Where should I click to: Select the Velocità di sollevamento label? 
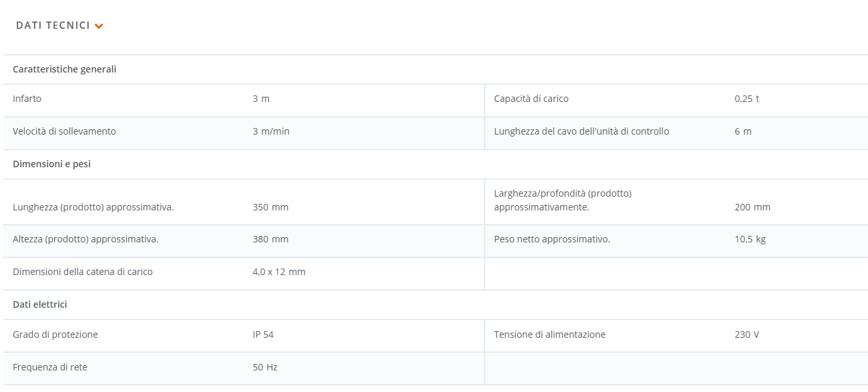(x=64, y=131)
